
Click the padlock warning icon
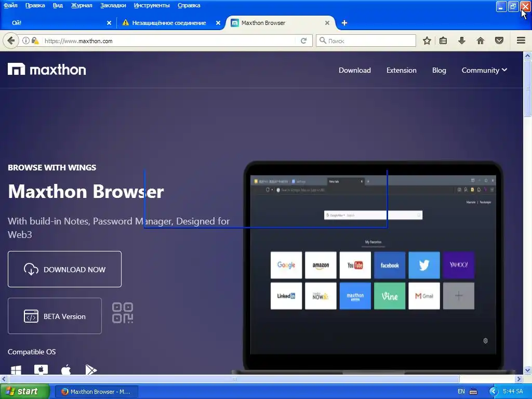[x=35, y=41]
